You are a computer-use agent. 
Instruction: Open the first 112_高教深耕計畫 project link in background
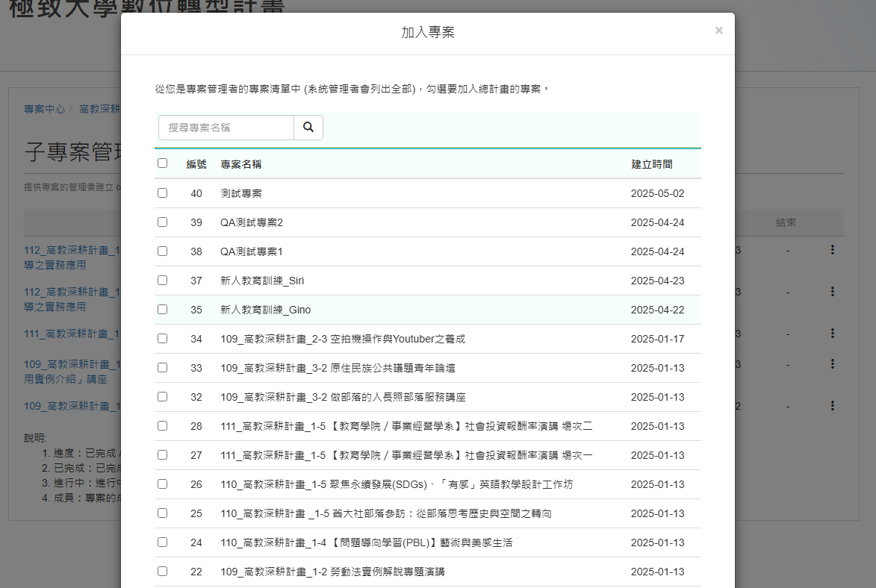(67, 251)
